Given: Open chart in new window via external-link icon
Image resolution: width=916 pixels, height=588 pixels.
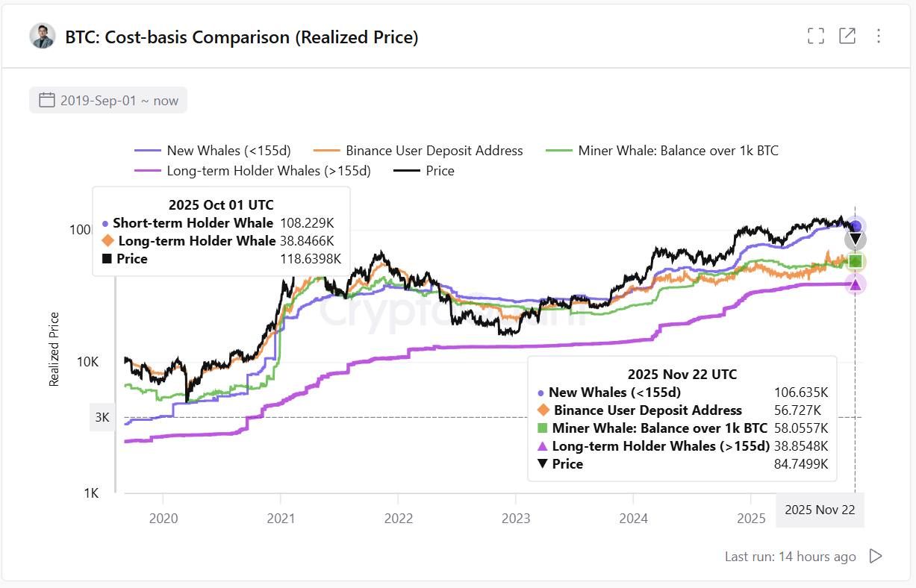Looking at the screenshot, I should [847, 35].
